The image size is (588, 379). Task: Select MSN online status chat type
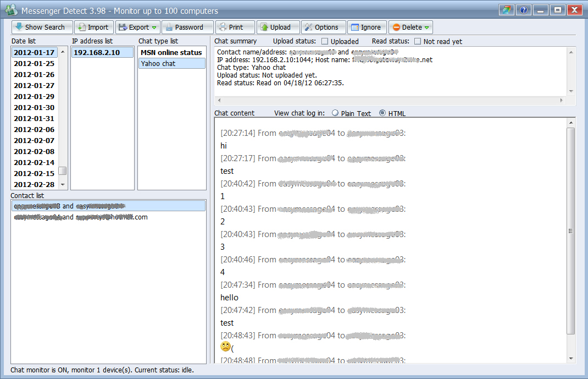click(x=171, y=52)
